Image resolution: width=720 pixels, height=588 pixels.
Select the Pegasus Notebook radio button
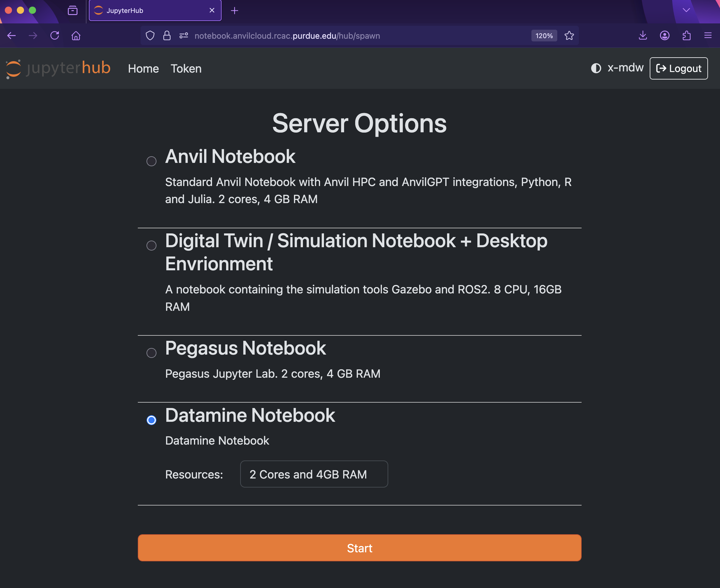coord(152,353)
